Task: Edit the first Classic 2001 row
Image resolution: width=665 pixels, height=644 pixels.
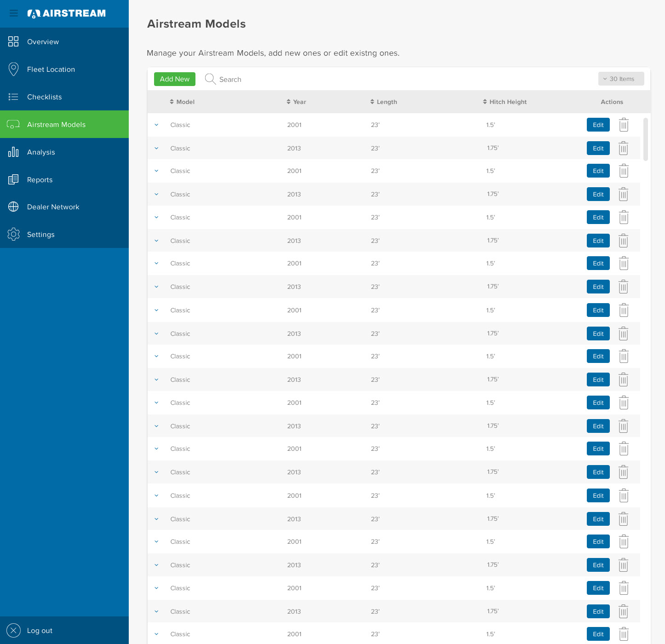Action: click(598, 125)
